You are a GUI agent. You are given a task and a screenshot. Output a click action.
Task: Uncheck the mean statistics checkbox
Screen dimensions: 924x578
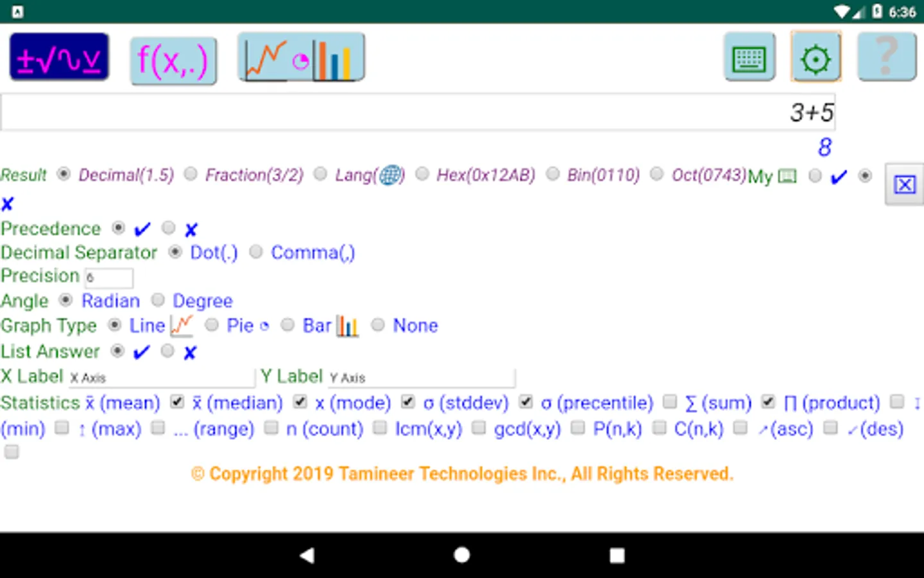point(177,402)
